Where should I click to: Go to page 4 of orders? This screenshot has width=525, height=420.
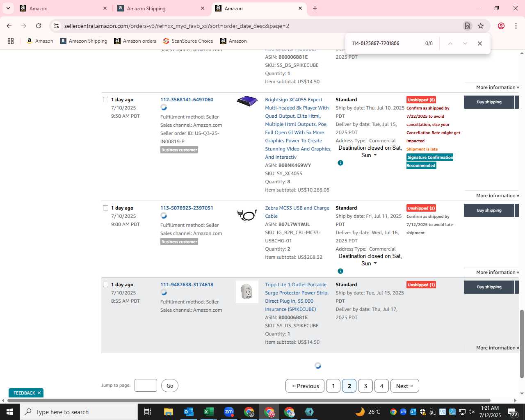point(381,386)
